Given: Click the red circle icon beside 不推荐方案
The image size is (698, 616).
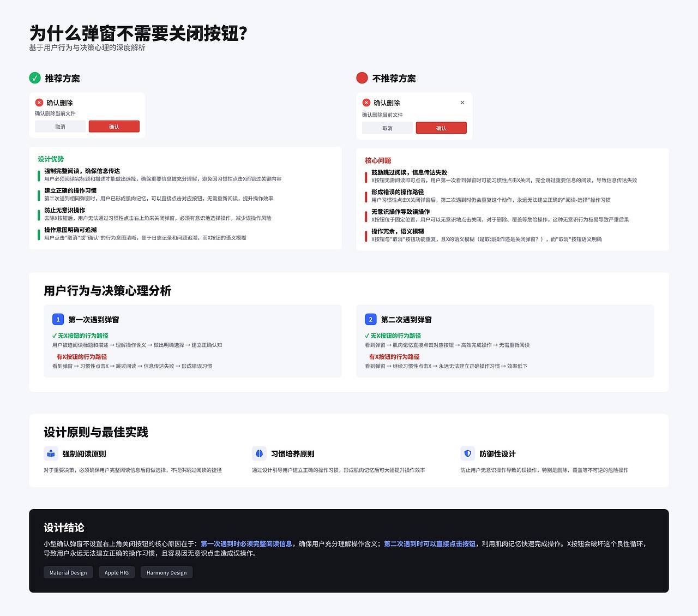Looking at the screenshot, I should (362, 78).
